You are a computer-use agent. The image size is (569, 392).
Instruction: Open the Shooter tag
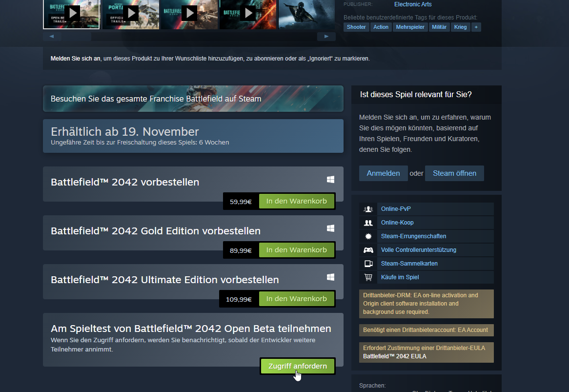(x=356, y=27)
